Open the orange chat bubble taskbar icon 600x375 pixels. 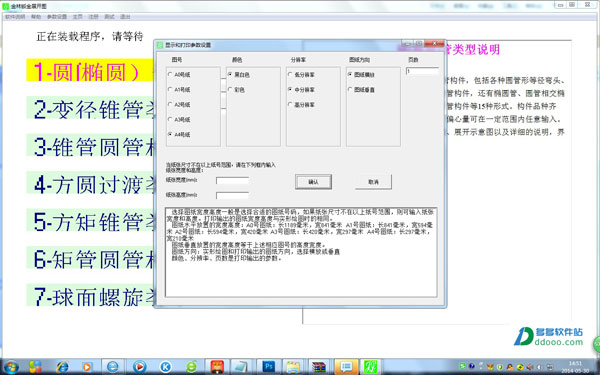(346, 367)
